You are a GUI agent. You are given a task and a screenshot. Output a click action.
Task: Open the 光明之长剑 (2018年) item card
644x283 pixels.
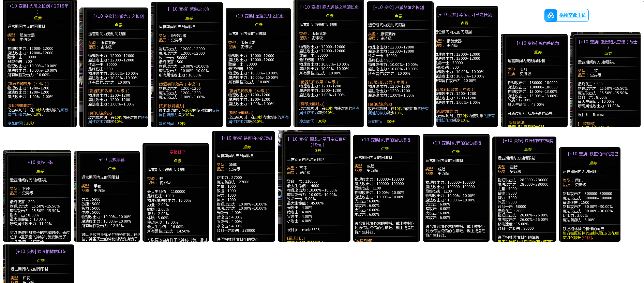click(40, 65)
